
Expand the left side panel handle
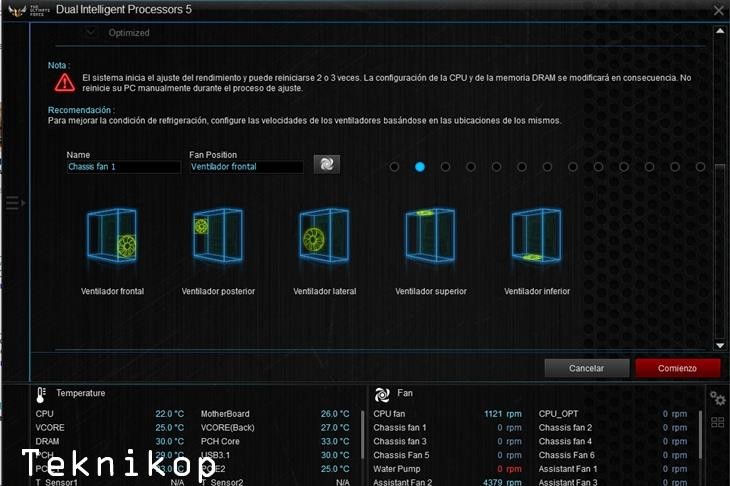point(13,203)
